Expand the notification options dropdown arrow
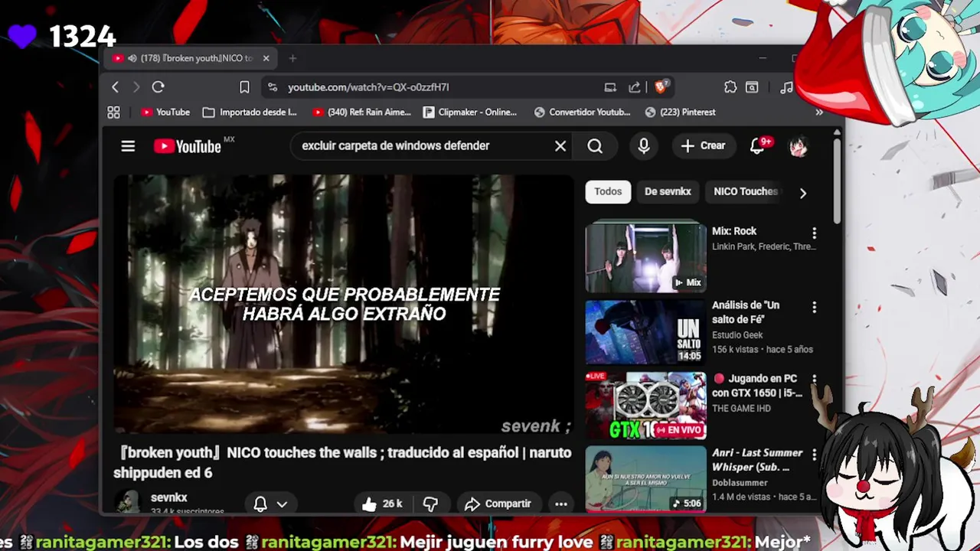 tap(282, 504)
